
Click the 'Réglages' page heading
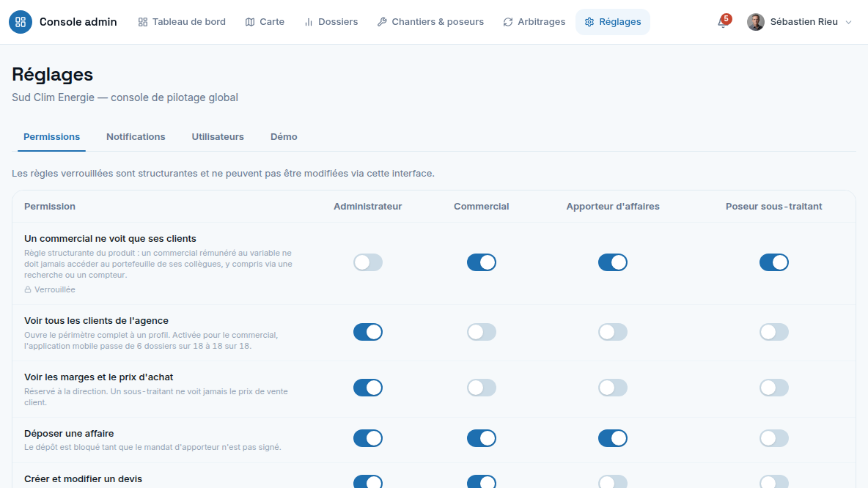(53, 74)
